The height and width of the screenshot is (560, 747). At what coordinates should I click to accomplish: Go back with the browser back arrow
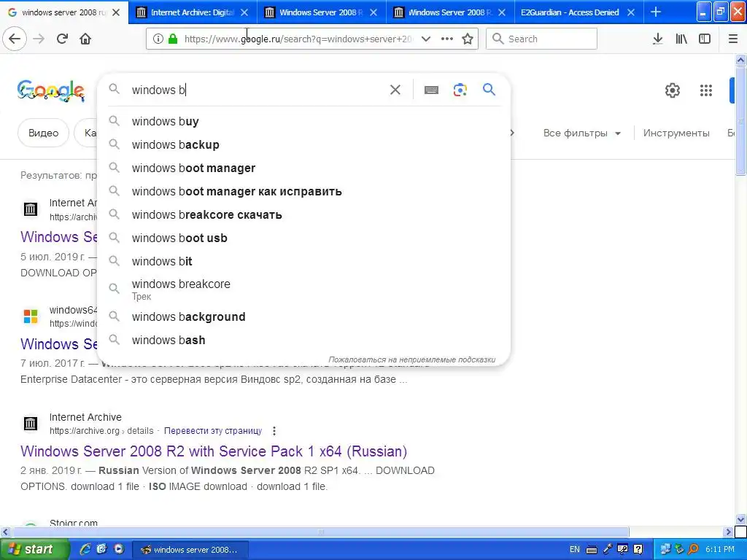15,39
